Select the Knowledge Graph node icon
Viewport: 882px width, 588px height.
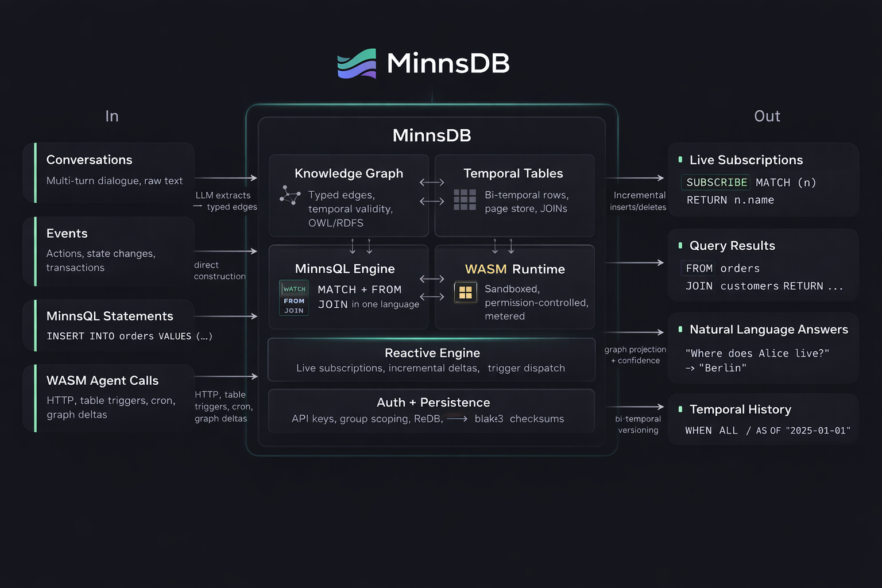pyautogui.click(x=290, y=196)
